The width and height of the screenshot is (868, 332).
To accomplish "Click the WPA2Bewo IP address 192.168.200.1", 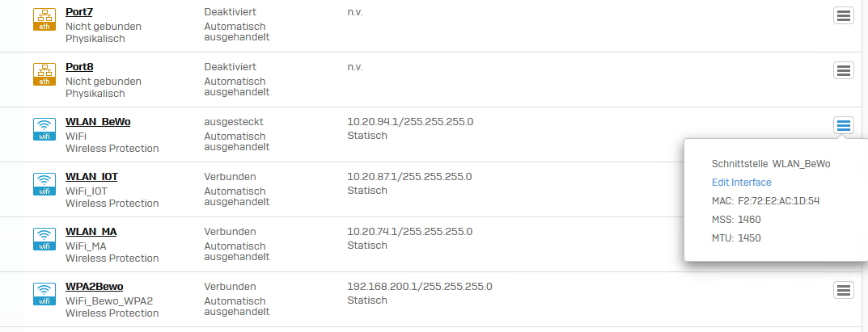I will pyautogui.click(x=419, y=287).
